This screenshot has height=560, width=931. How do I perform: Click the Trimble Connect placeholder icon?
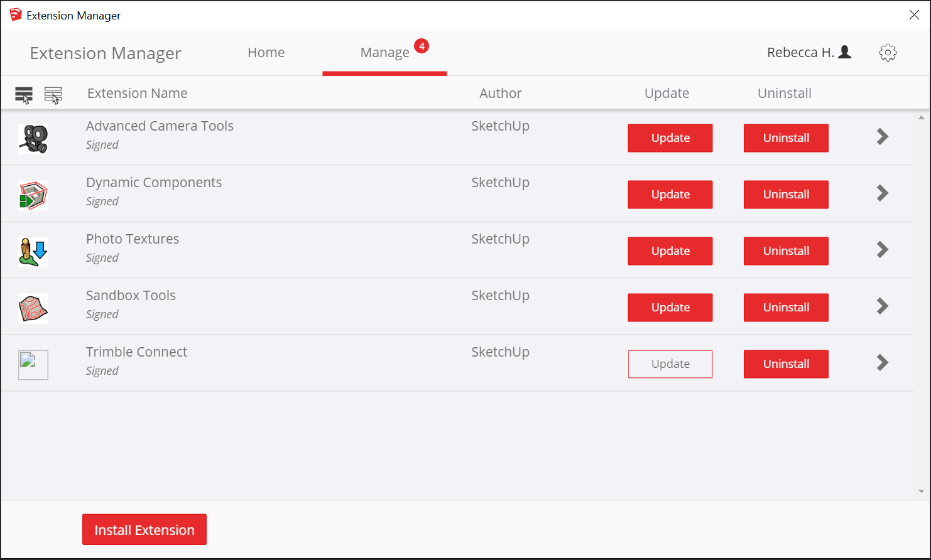point(33,365)
